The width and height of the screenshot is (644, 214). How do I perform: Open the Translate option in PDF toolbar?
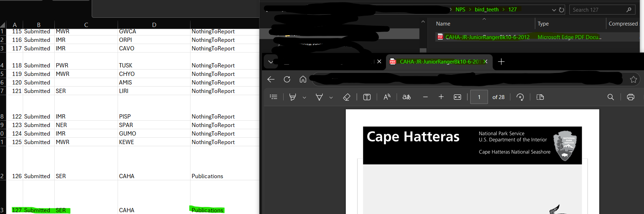pyautogui.click(x=407, y=97)
